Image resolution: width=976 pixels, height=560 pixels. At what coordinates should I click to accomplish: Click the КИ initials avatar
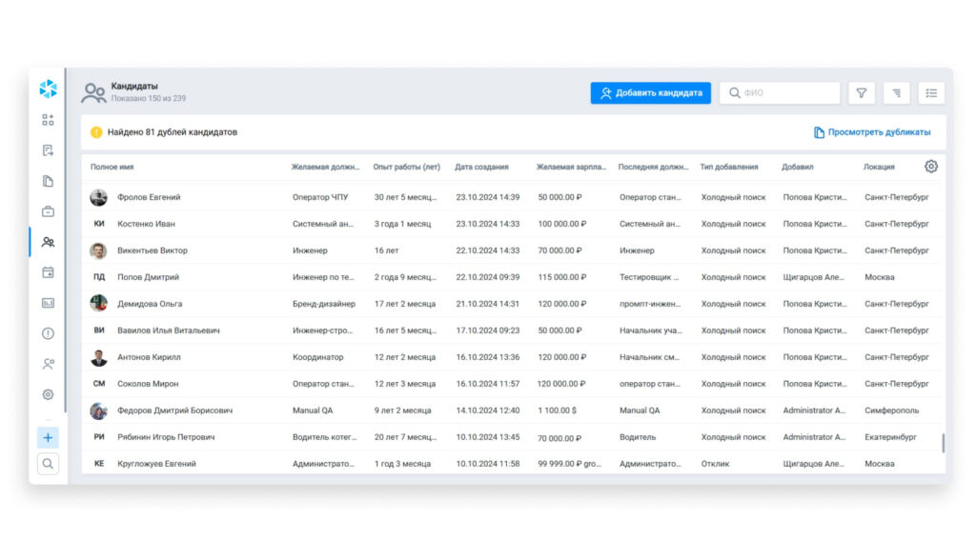(x=99, y=224)
